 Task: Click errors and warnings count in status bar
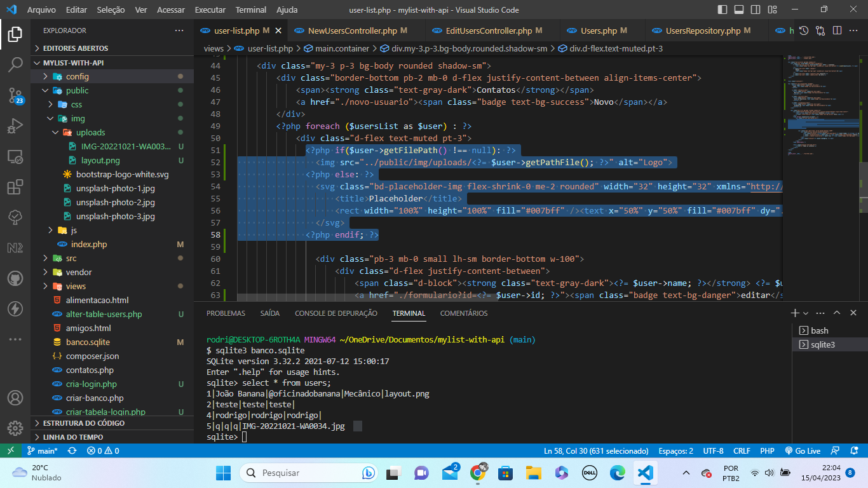(103, 451)
